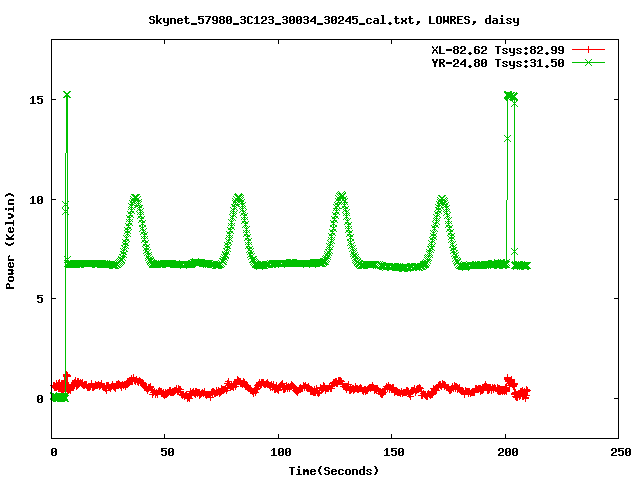This screenshot has width=640, height=480.
Task: Click the green calibration spike near 200 seconds
Action: (511, 96)
